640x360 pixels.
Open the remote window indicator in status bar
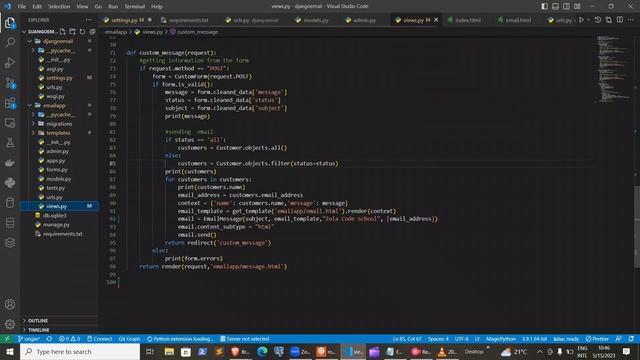[7, 339]
